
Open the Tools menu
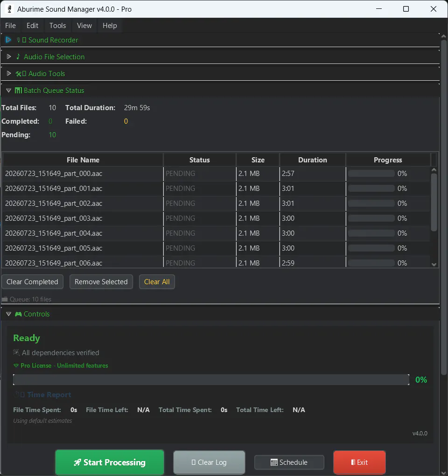[58, 26]
